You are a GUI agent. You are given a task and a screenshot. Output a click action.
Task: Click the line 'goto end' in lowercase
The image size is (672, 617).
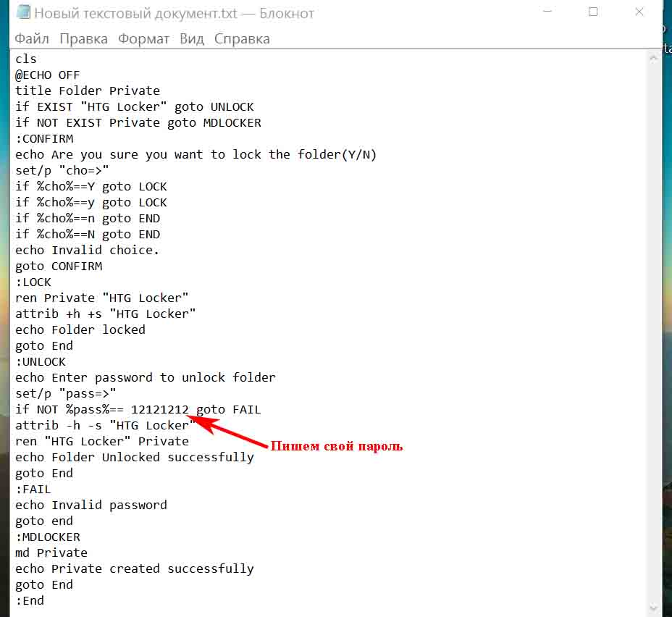coord(44,521)
